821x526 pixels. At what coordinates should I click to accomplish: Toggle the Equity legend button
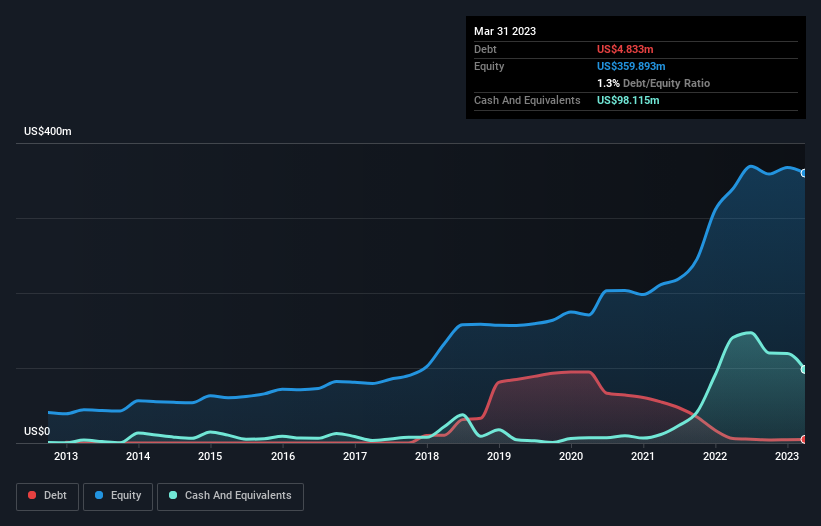[118, 496]
